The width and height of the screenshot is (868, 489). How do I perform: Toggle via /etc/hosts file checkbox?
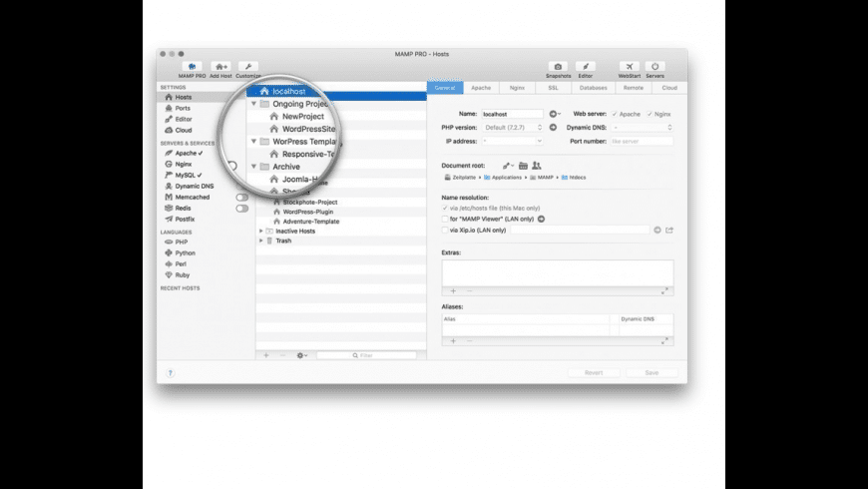(445, 209)
